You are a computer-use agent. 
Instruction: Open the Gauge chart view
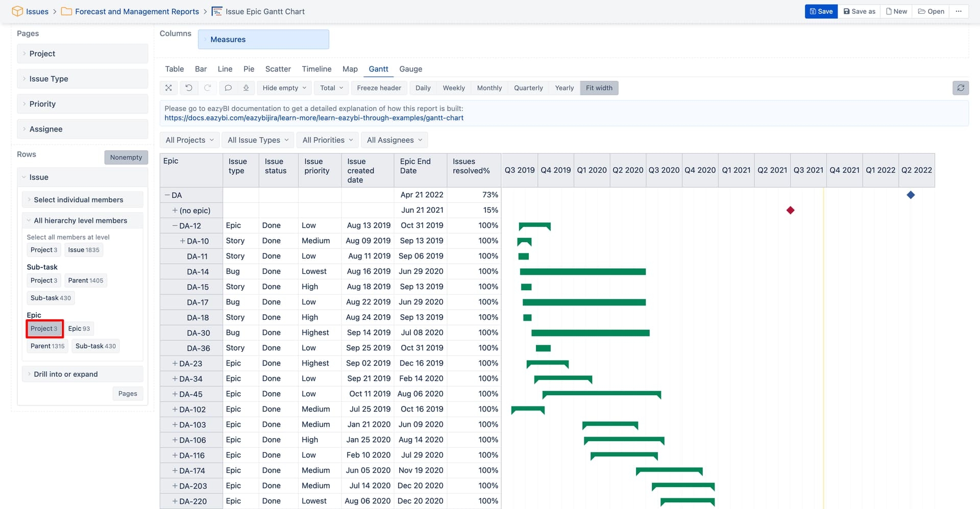[410, 69]
